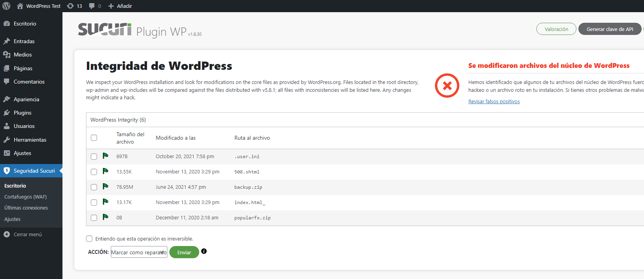Check the .user.ini file checkbox
The image size is (644, 279).
pos(94,157)
